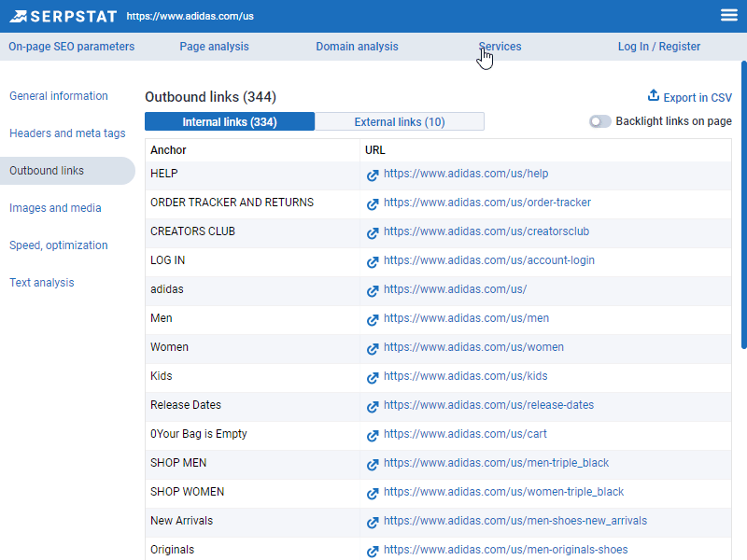Viewport: 747px width, 560px height.
Task: Open external link icon for Women row
Action: click(x=373, y=348)
